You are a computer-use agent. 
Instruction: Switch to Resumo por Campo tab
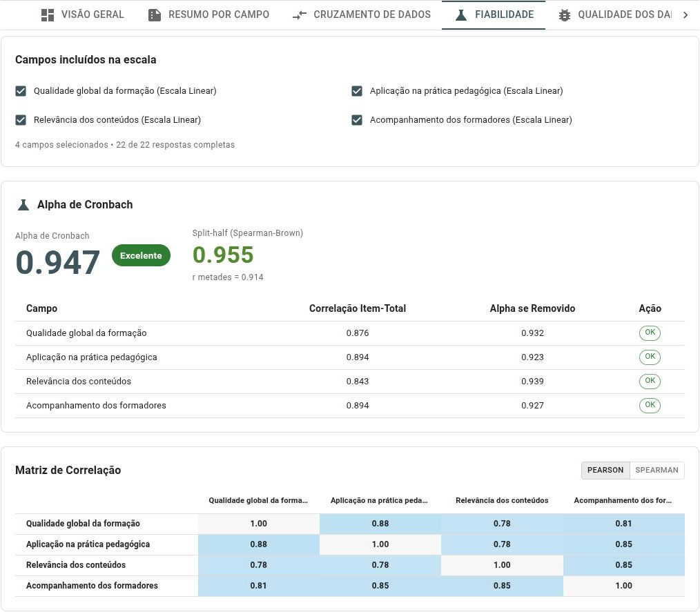tap(208, 14)
